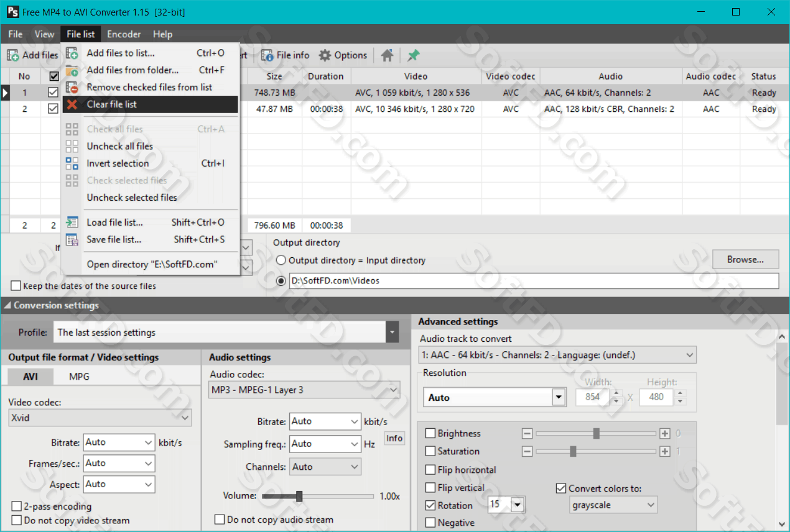
Task: Open the grayscale color conversion dropdown
Action: click(x=613, y=505)
